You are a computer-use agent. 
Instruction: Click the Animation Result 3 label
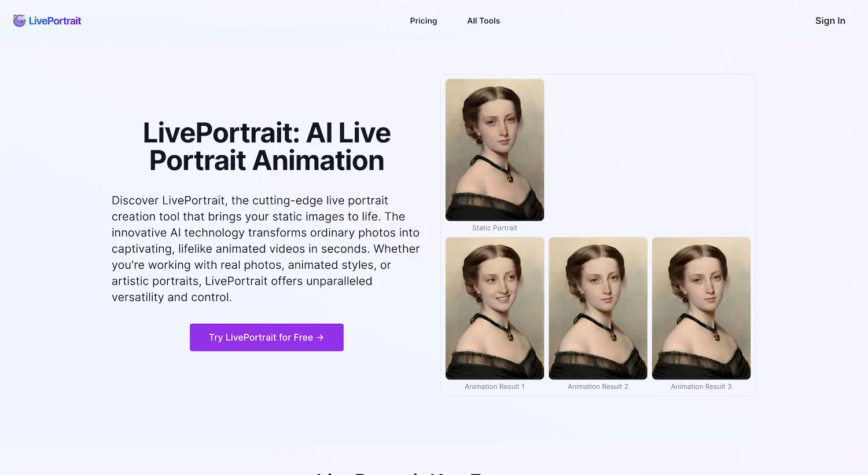(x=701, y=386)
